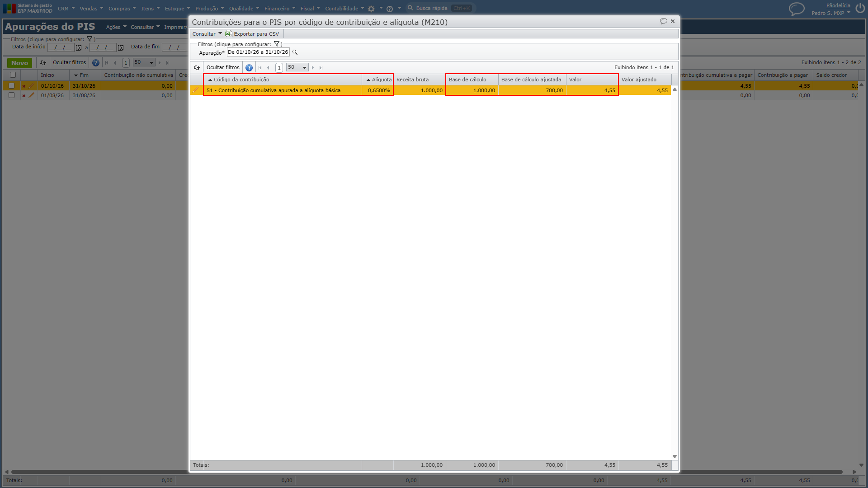The width and height of the screenshot is (868, 488).
Task: Go to the last page in the M210 dialog pager
Action: tap(321, 68)
